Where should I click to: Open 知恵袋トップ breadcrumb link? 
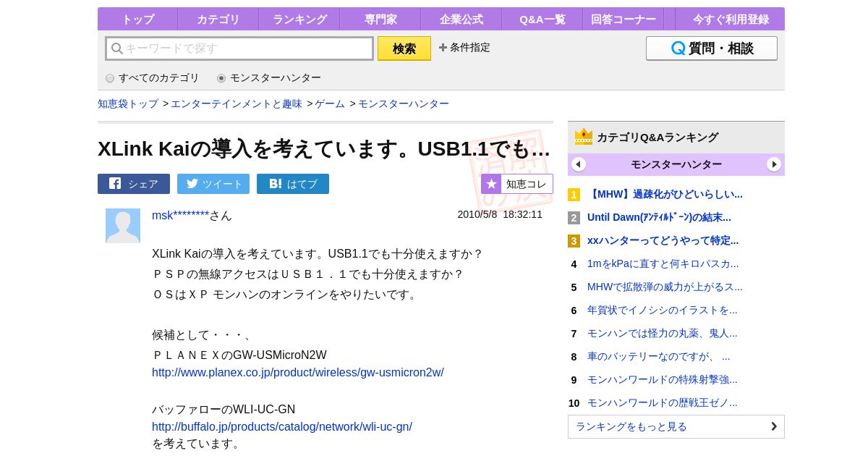point(128,104)
